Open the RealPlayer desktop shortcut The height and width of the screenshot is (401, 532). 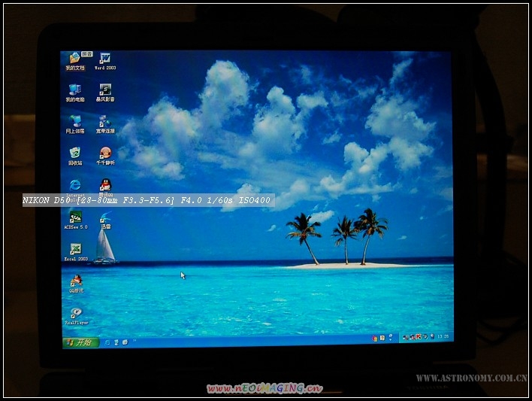tap(76, 314)
